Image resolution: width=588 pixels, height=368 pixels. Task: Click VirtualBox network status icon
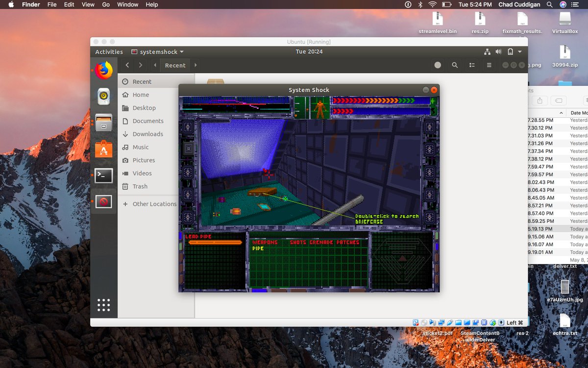(x=441, y=322)
